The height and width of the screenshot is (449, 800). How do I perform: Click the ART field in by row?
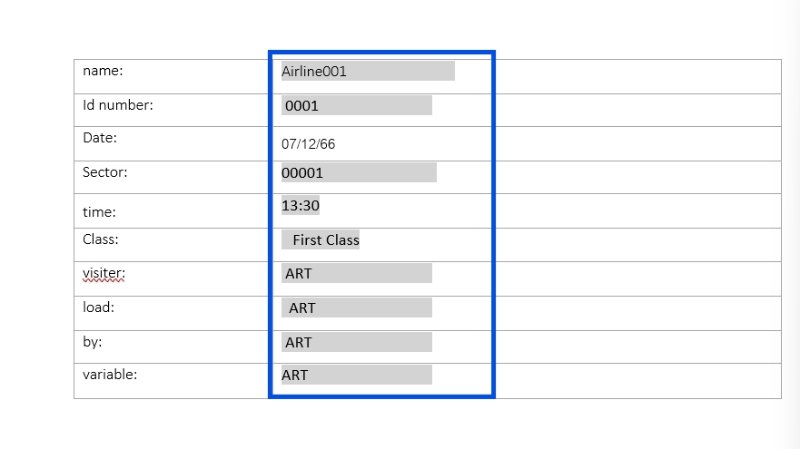pyautogui.click(x=356, y=342)
